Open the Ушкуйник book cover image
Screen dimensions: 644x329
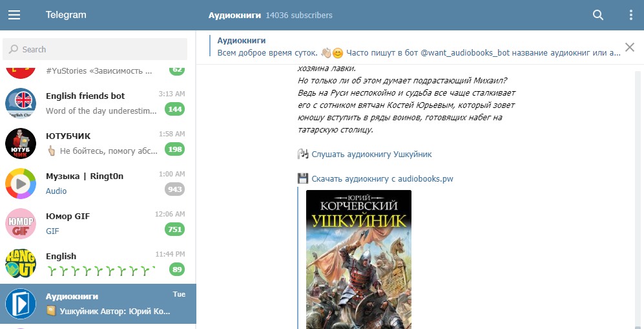coord(358,259)
